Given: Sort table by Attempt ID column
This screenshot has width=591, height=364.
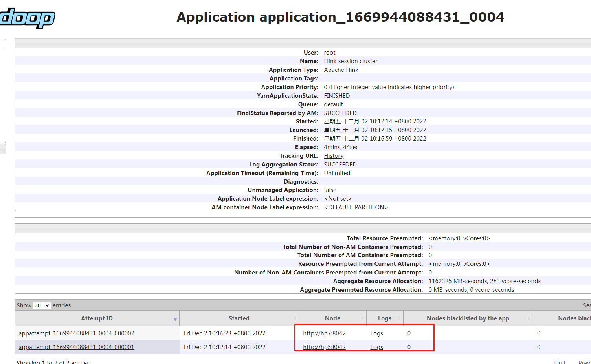Looking at the screenshot, I should 97,318.
